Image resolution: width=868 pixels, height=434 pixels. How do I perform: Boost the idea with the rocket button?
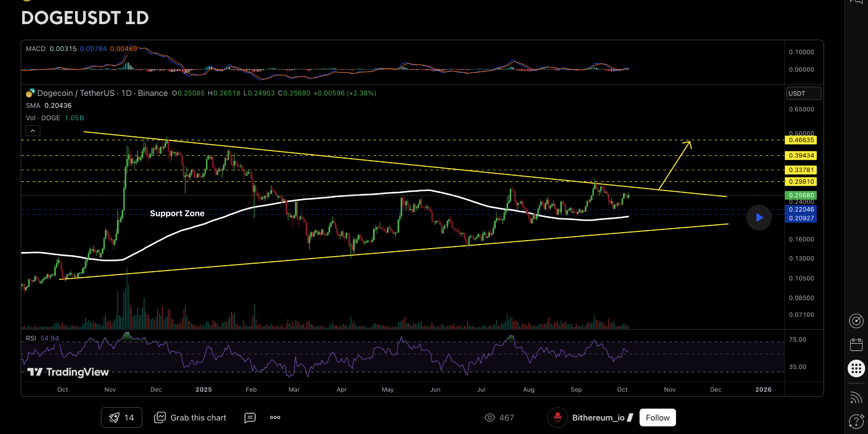pyautogui.click(x=121, y=417)
